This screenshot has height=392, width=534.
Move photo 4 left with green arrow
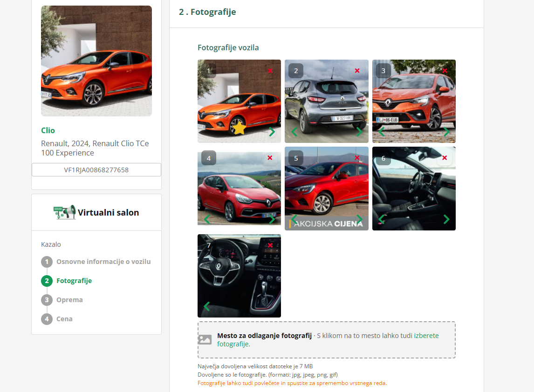coord(207,219)
